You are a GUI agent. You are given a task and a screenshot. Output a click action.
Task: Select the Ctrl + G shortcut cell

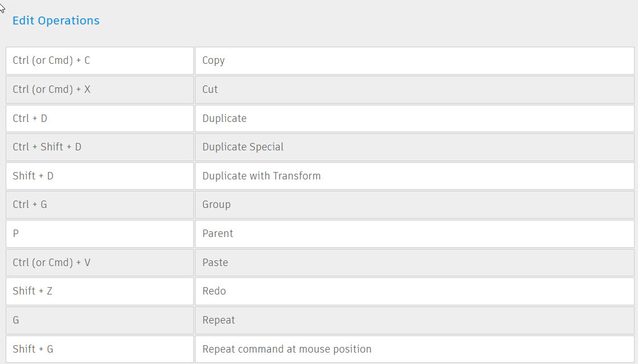click(x=100, y=205)
